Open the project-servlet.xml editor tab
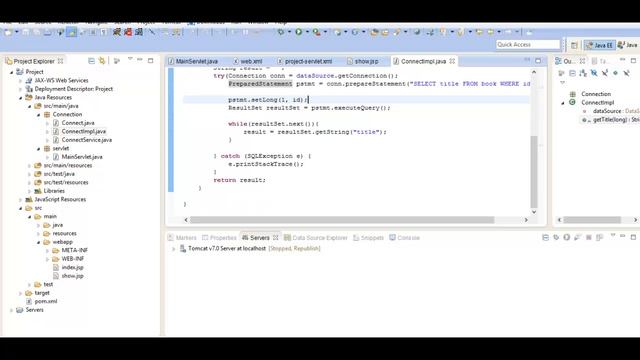Image resolution: width=640 pixels, height=360 pixels. [x=305, y=61]
